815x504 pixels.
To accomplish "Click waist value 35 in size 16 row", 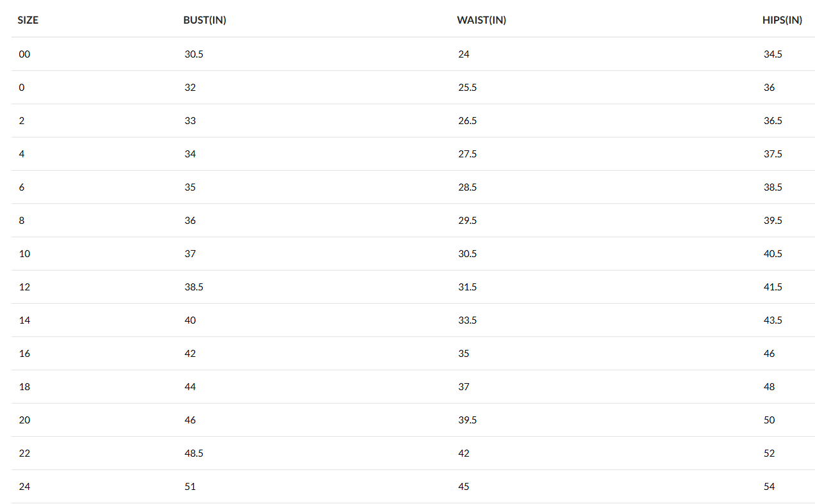I will (x=464, y=354).
